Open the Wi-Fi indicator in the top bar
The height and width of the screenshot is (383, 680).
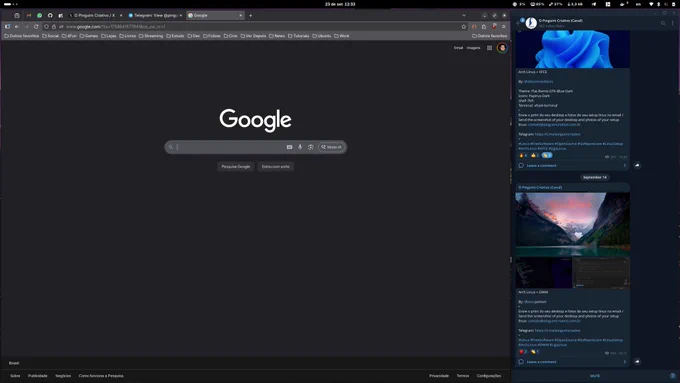(x=651, y=4)
